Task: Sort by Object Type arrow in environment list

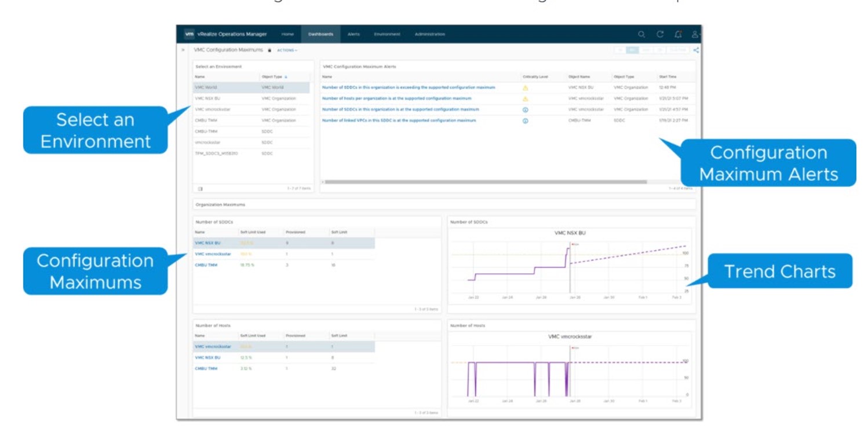Action: pos(286,77)
